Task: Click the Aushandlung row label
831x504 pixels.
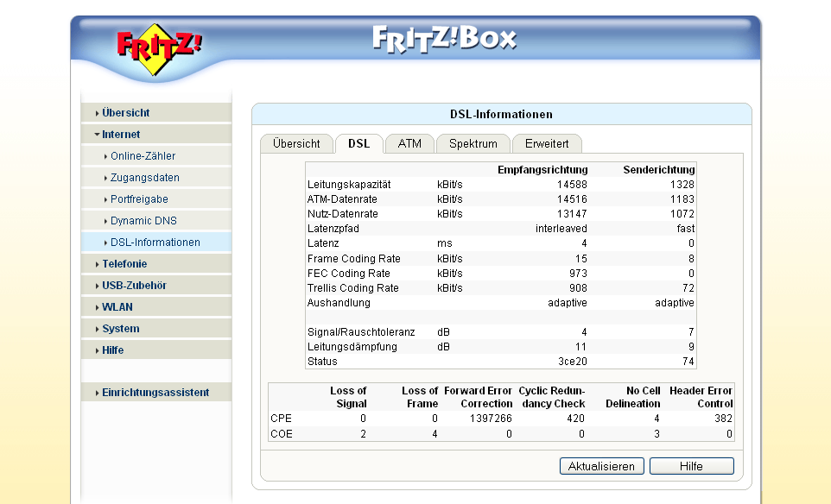Action: [x=339, y=303]
